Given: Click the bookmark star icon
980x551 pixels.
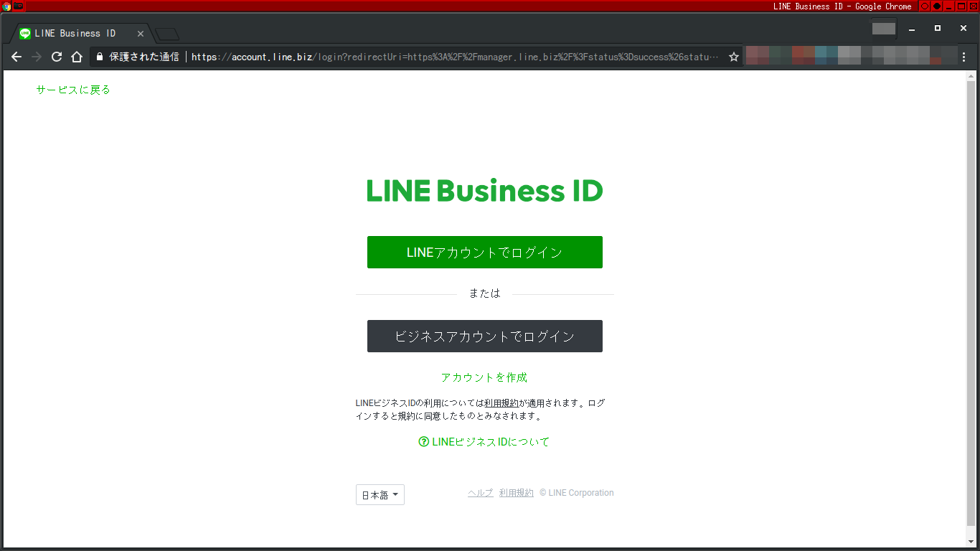Looking at the screenshot, I should pos(732,56).
